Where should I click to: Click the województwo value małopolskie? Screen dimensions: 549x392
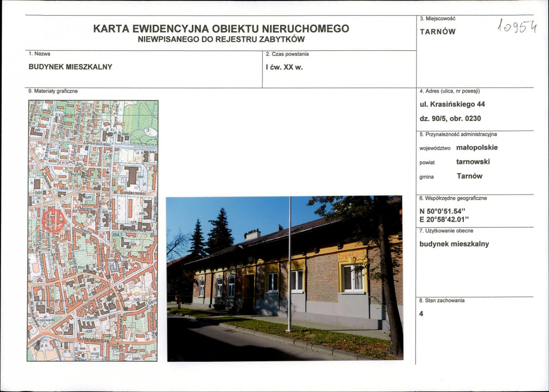(477, 147)
